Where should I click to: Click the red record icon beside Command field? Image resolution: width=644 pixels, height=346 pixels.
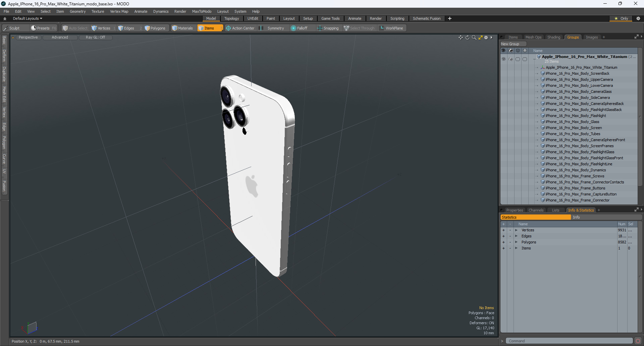(x=638, y=341)
